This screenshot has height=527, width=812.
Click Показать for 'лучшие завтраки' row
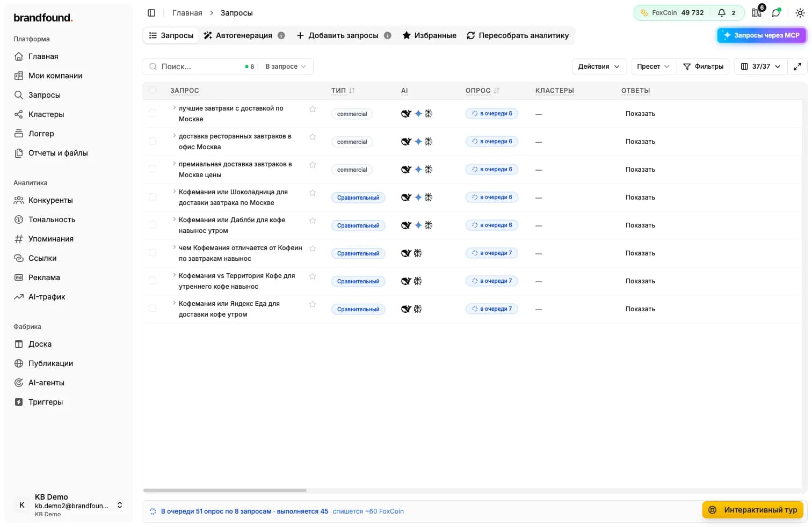click(640, 114)
